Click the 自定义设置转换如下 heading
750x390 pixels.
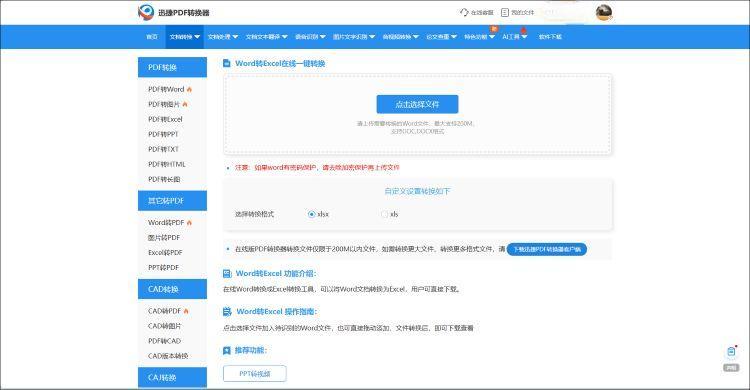pos(417,191)
